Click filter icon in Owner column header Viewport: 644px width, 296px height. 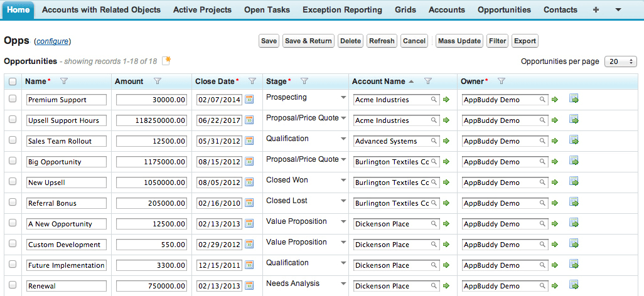click(x=502, y=81)
